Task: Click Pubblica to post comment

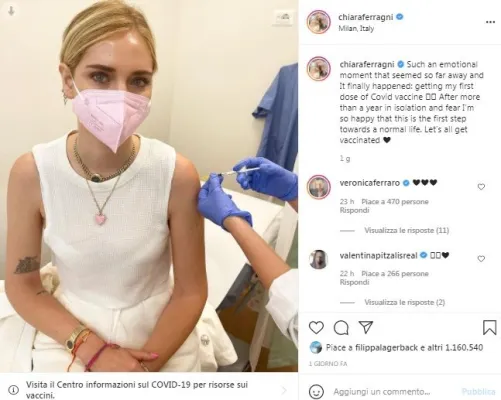Action: tap(478, 391)
